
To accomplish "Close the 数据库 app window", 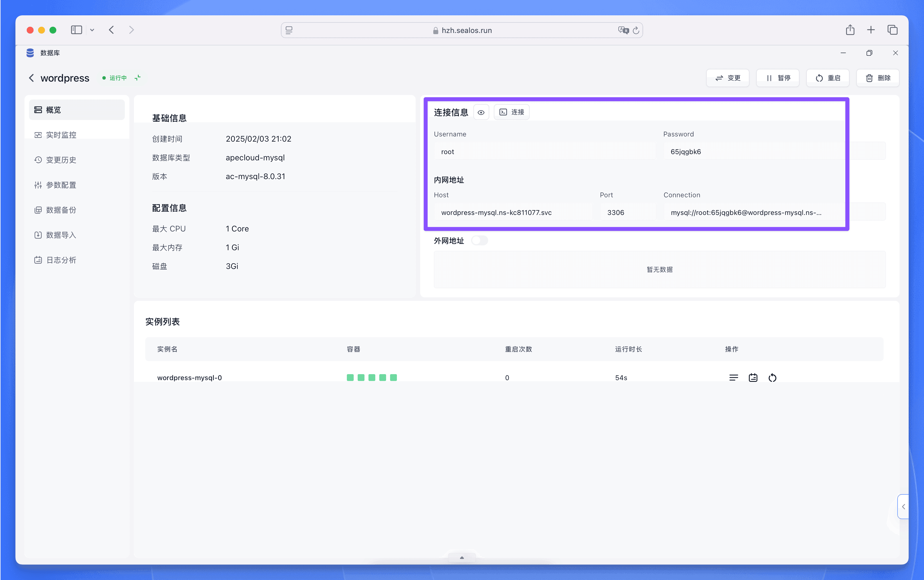I will 895,53.
